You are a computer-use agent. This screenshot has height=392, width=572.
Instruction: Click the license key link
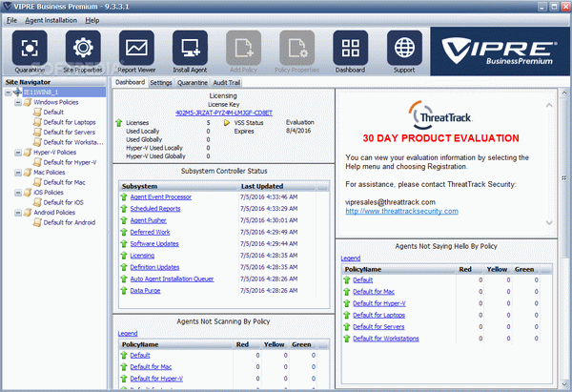click(x=224, y=113)
